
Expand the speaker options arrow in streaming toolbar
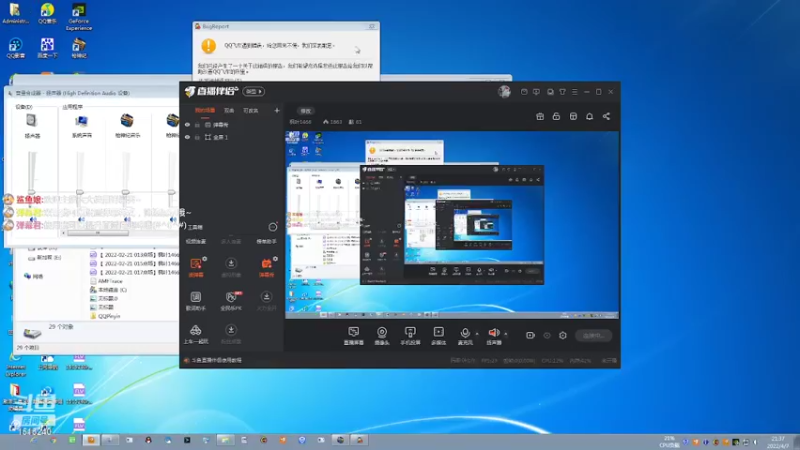click(506, 334)
